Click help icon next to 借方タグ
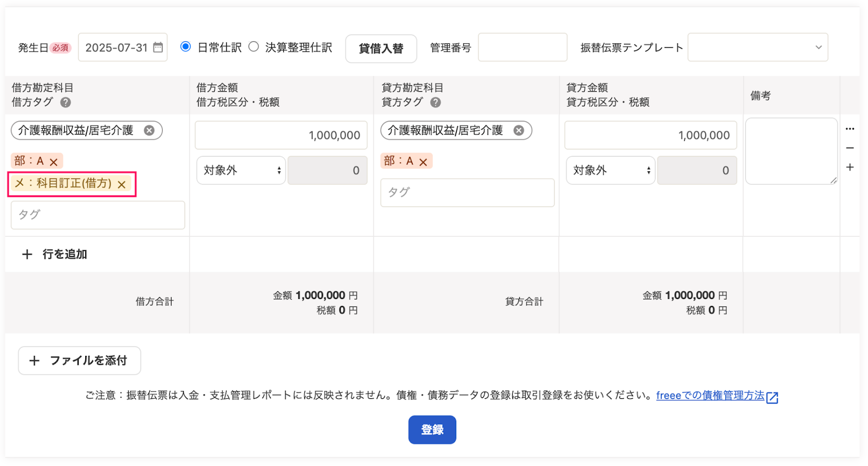The height and width of the screenshot is (466, 868). click(x=66, y=102)
